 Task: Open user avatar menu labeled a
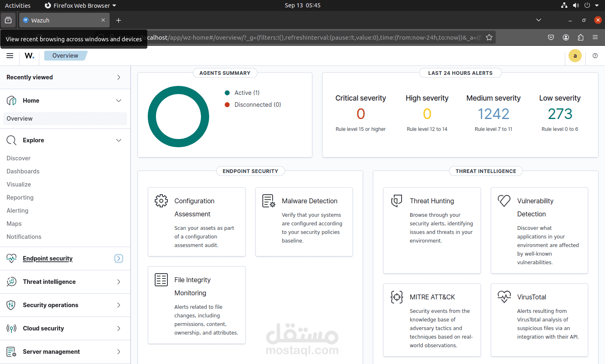pos(575,56)
